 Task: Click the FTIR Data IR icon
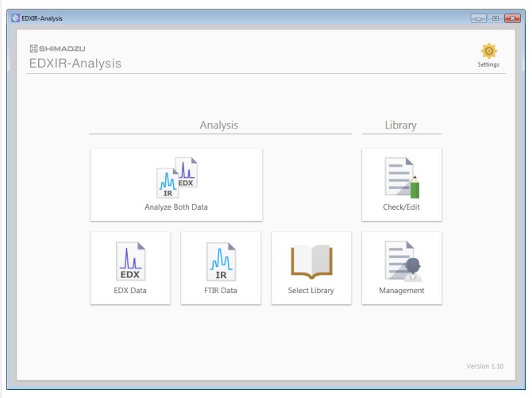point(221,261)
